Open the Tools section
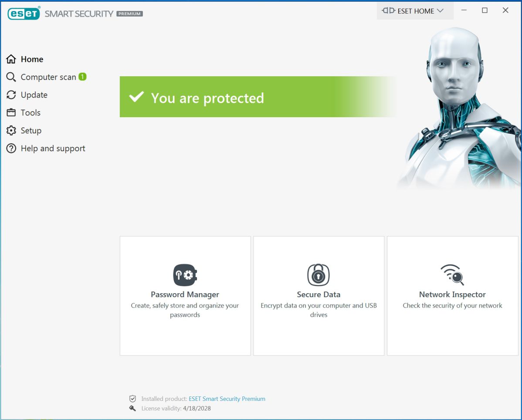 (31, 113)
